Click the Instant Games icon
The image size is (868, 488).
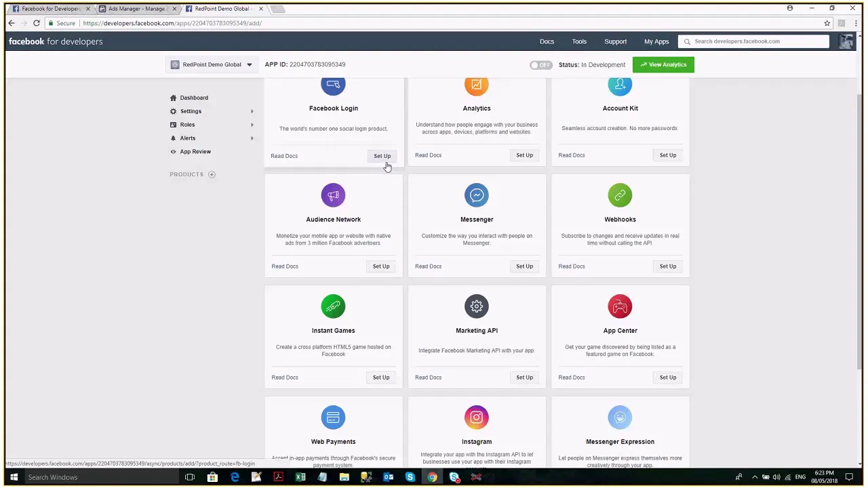333,306
